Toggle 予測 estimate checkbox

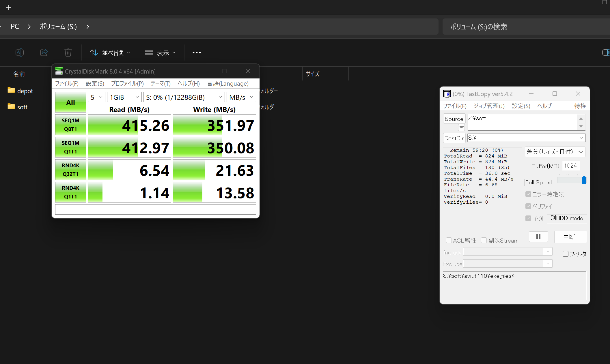pyautogui.click(x=528, y=218)
